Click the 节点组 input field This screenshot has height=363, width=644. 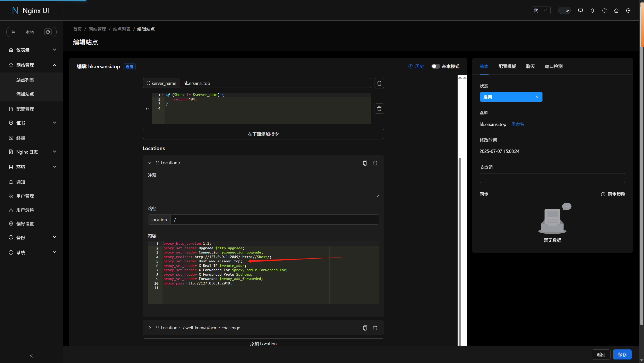point(552,178)
